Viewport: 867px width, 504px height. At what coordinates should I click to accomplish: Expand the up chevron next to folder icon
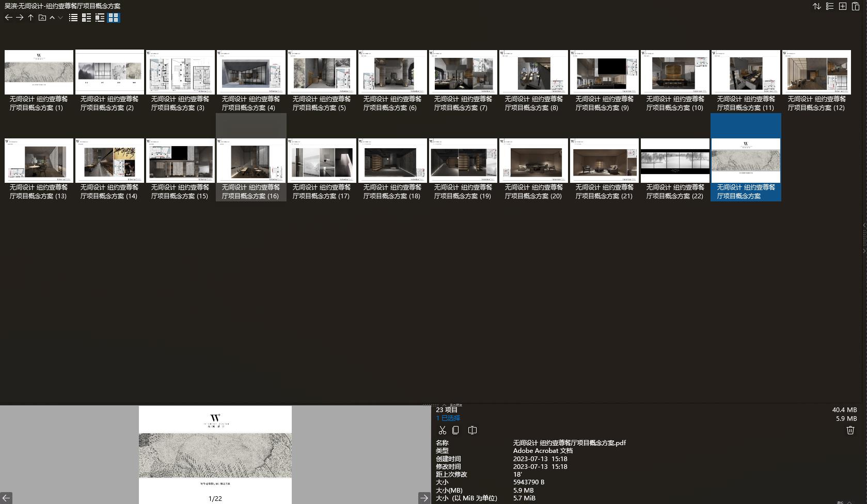pos(52,18)
